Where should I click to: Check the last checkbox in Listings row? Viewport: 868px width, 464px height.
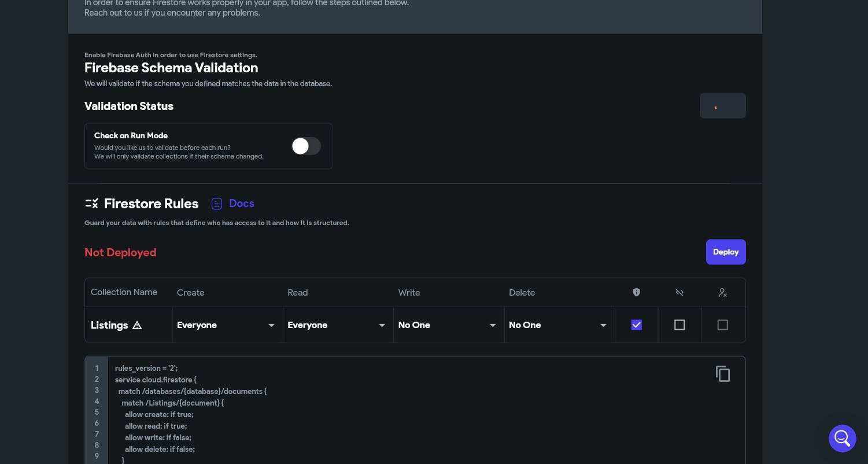tap(722, 325)
